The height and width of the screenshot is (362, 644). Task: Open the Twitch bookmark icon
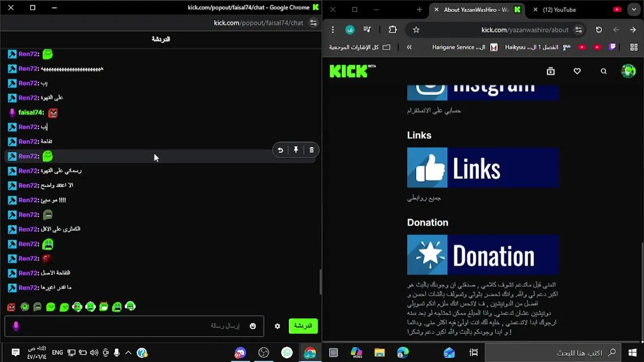coord(612,47)
